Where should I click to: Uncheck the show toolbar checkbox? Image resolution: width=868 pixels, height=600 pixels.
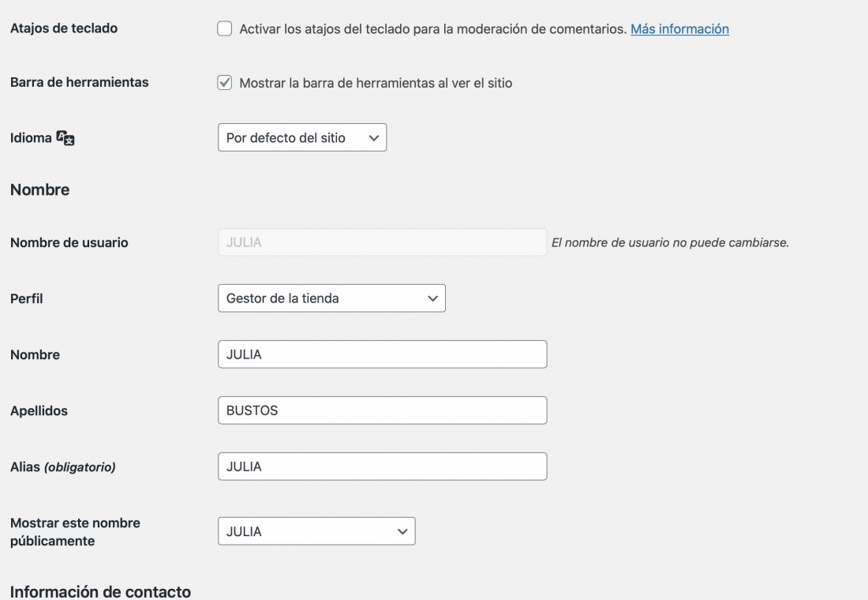pos(224,83)
